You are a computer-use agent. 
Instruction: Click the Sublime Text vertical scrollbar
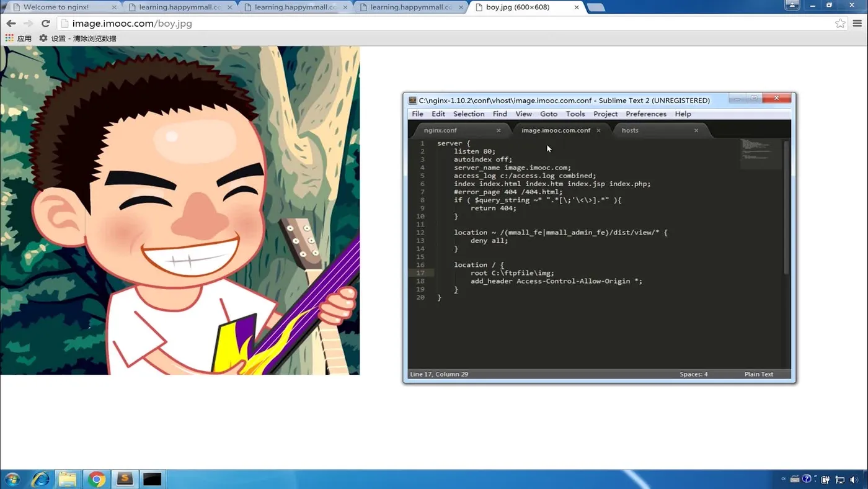click(787, 207)
